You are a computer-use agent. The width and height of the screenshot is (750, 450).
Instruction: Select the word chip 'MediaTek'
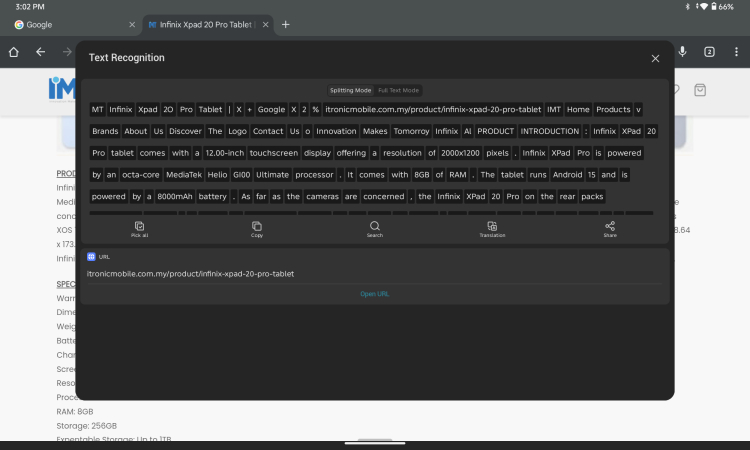click(x=184, y=175)
